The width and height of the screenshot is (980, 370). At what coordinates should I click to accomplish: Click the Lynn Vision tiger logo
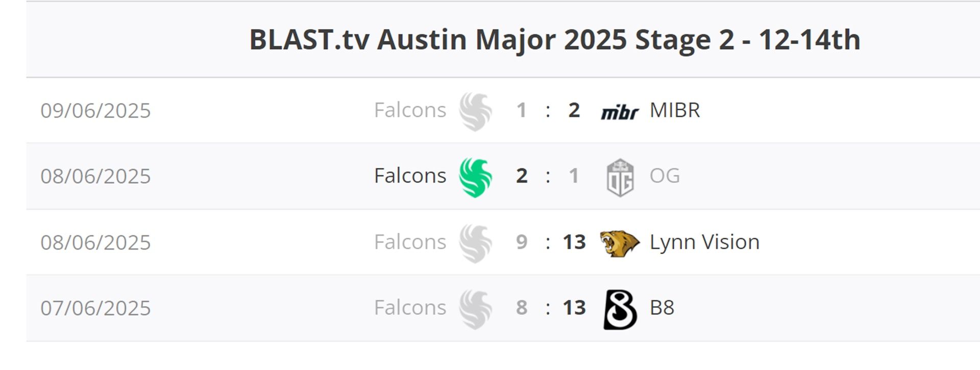619,243
